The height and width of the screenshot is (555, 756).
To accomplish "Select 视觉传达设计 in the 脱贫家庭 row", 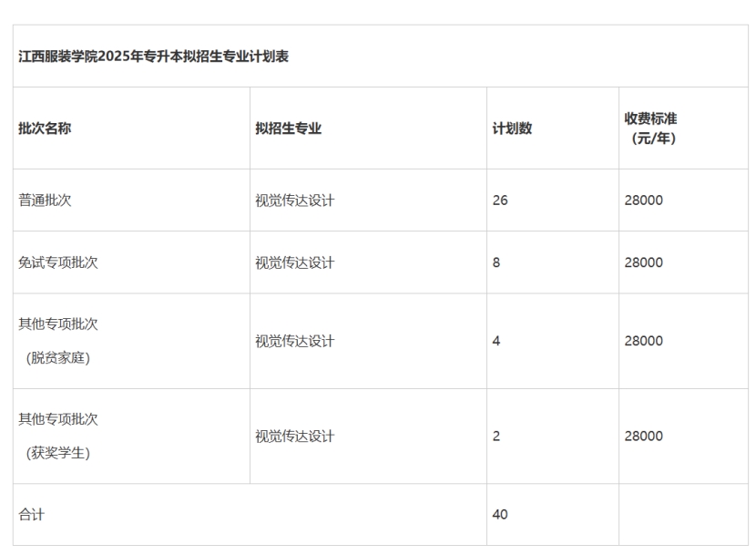I will (x=294, y=341).
